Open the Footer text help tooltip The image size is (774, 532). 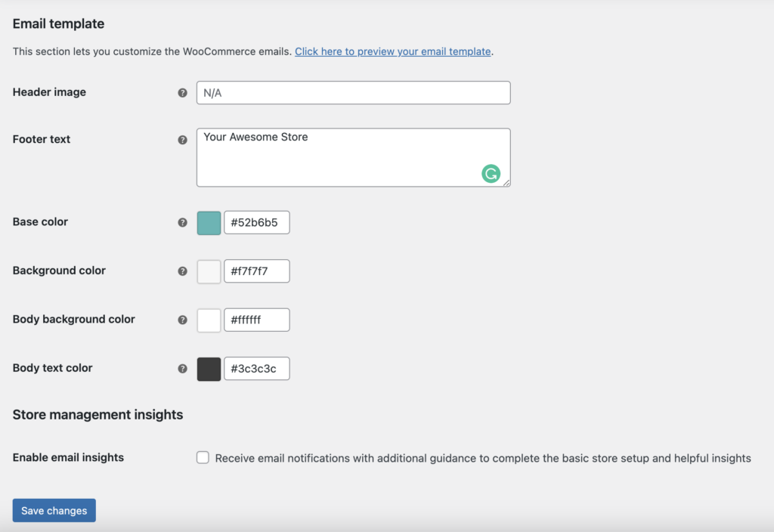click(x=182, y=139)
